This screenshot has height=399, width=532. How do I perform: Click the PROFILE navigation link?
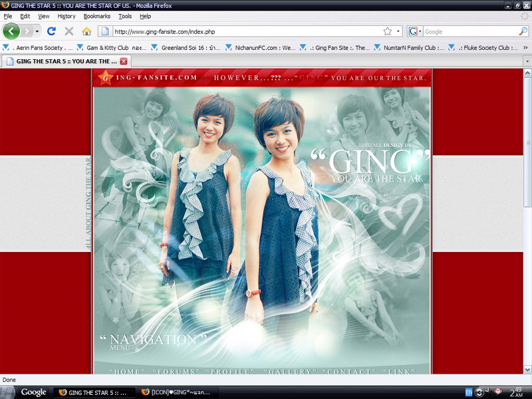click(x=231, y=371)
